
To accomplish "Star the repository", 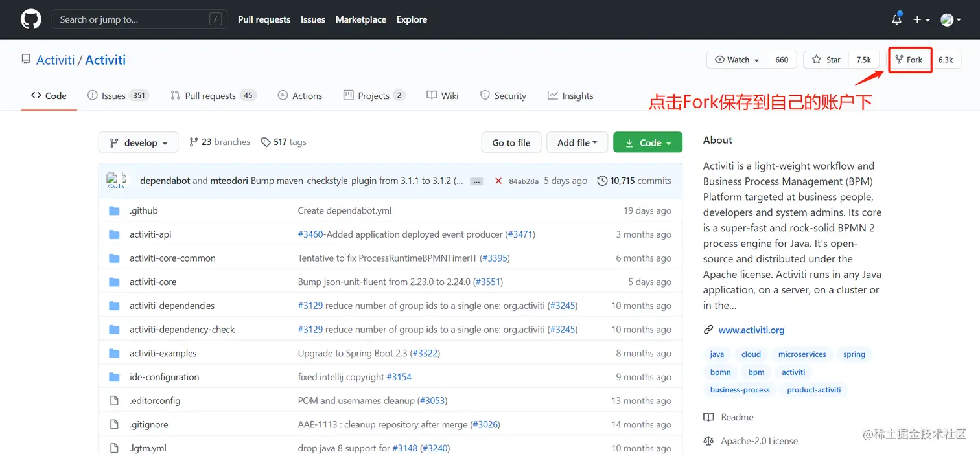I will pos(826,60).
